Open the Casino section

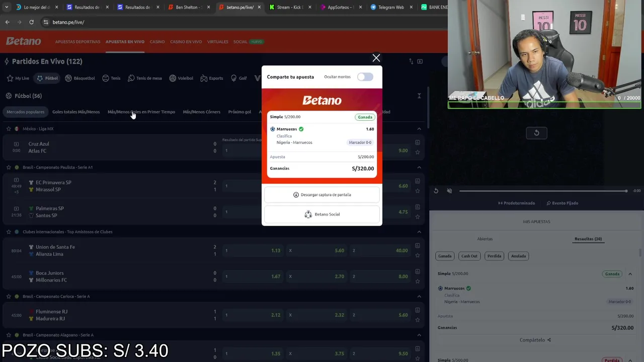[x=157, y=42]
